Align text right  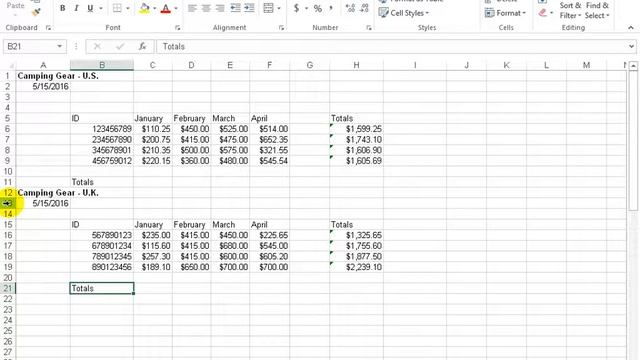coord(220,8)
